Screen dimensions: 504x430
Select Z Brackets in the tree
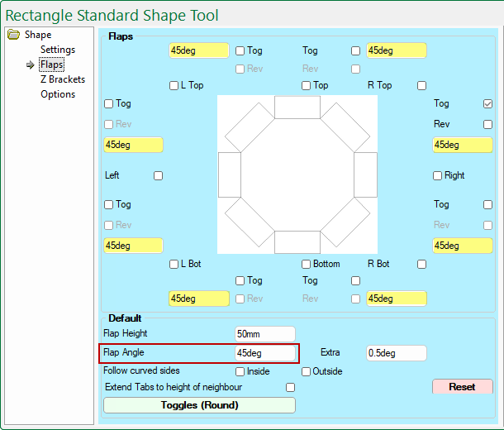pos(63,79)
